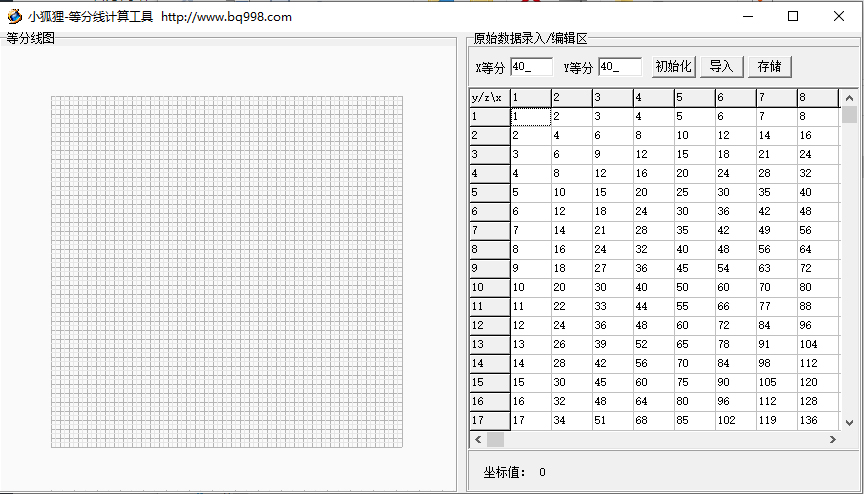Select column header 8

[x=818, y=97]
